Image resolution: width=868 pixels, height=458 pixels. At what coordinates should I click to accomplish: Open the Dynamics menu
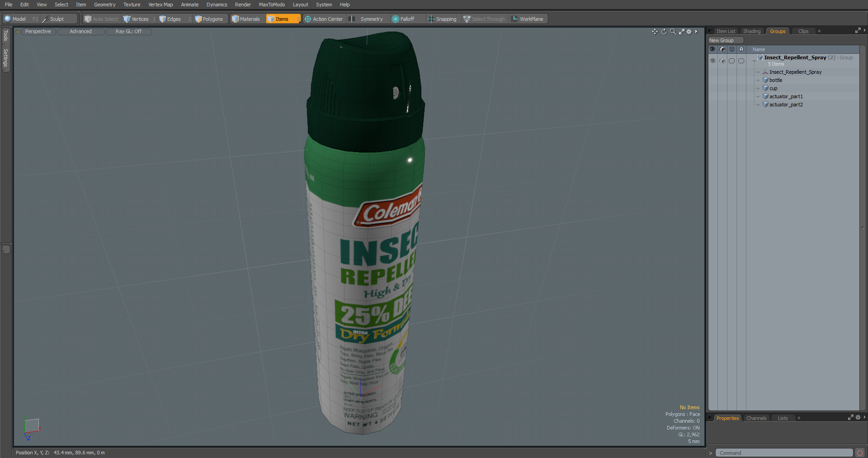217,5
